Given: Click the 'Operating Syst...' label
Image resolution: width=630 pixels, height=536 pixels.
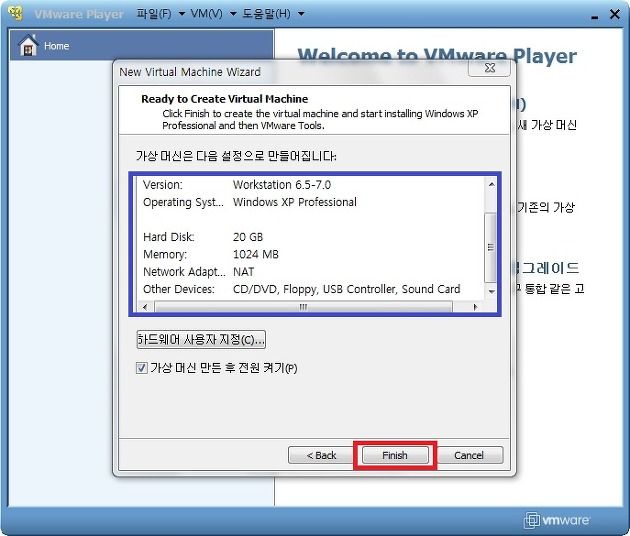Looking at the screenshot, I should [x=183, y=202].
